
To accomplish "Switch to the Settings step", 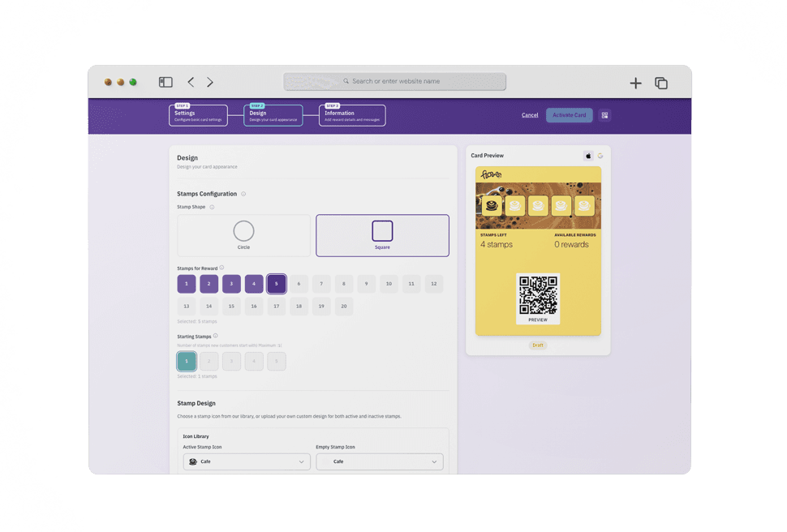I will pyautogui.click(x=198, y=114).
